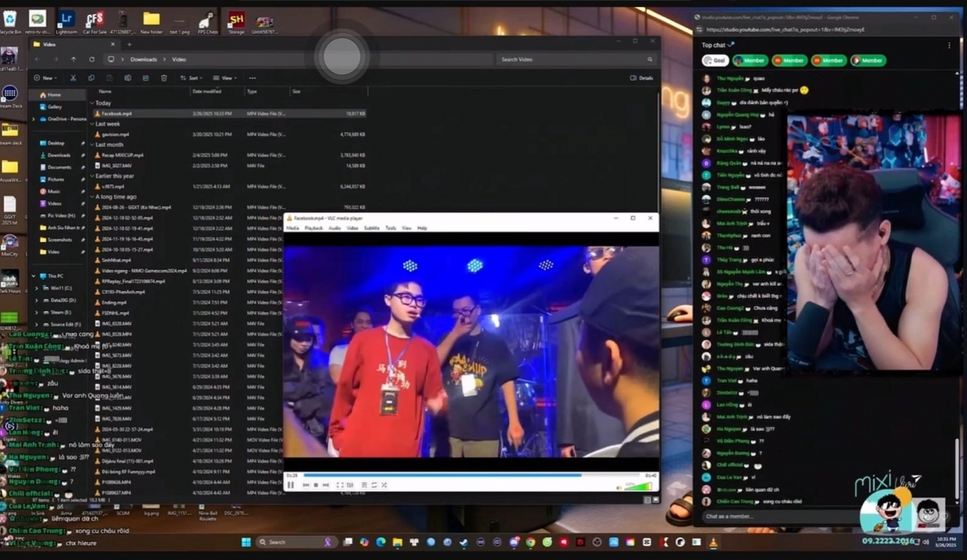Open VLC extended settings button
The height and width of the screenshot is (560, 967).
click(350, 485)
